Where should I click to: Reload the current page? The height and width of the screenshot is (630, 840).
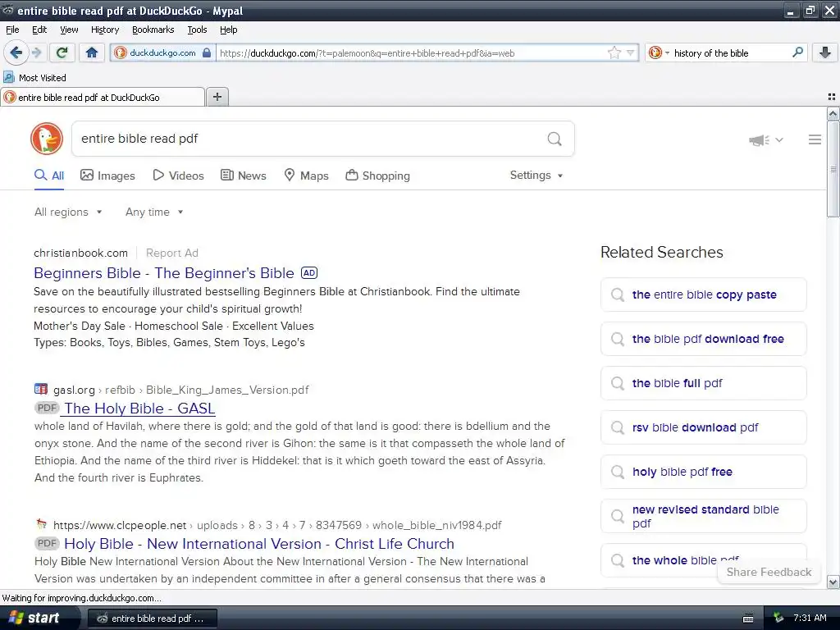coord(62,52)
